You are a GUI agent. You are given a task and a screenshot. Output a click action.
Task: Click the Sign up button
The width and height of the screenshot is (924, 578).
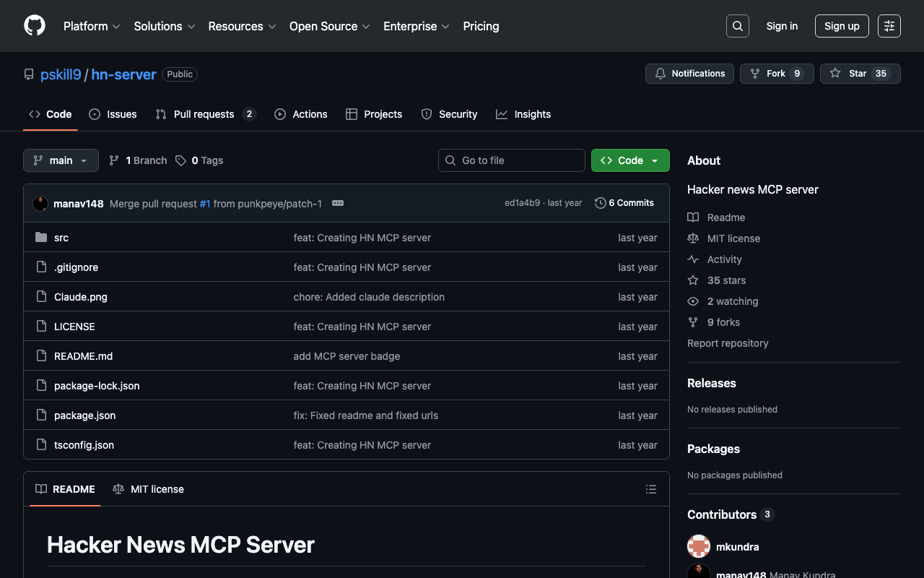pyautogui.click(x=842, y=26)
